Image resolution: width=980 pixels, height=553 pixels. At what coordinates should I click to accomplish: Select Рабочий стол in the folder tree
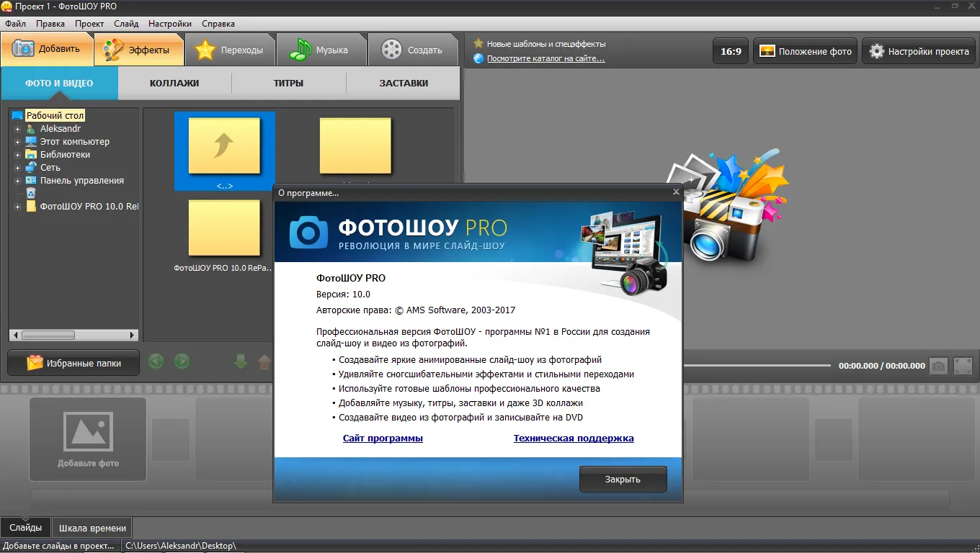(x=55, y=115)
